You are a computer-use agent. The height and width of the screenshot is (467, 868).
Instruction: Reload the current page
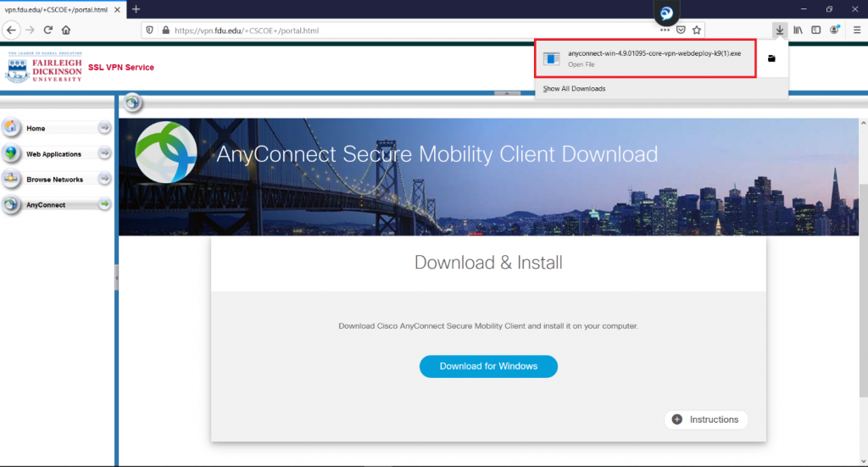[x=48, y=30]
